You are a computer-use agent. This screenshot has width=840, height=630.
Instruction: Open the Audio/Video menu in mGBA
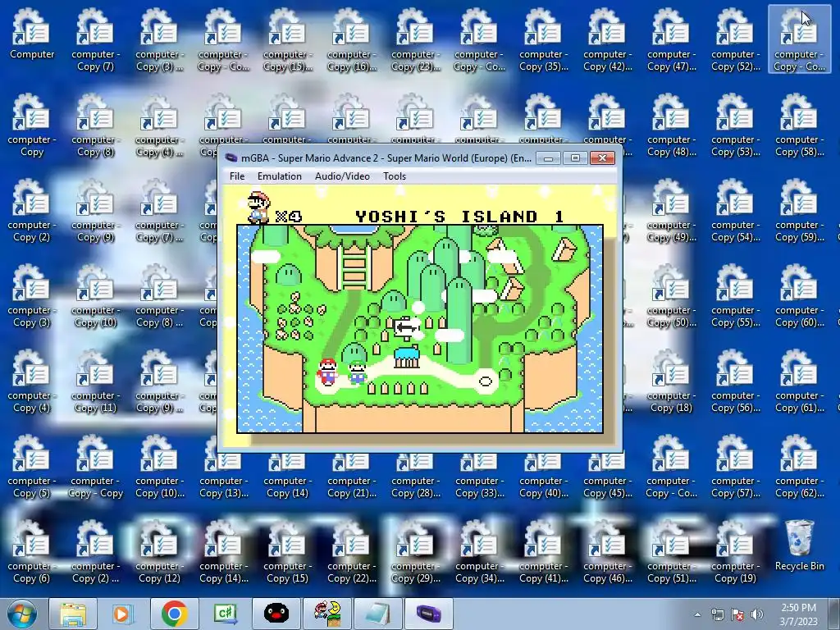tap(342, 176)
